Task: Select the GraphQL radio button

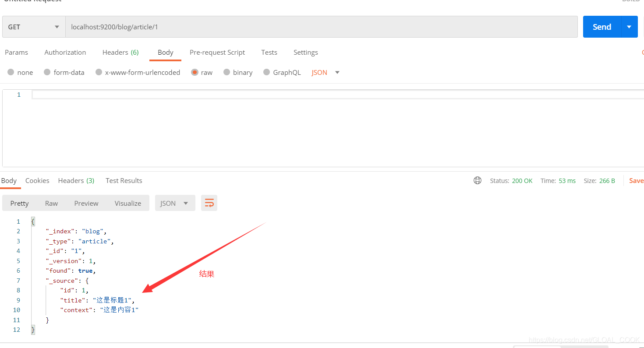Action: tap(267, 72)
